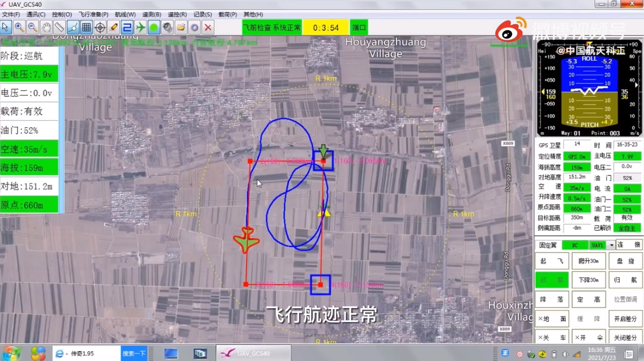Pick the ruler measurement tool

click(x=59, y=27)
